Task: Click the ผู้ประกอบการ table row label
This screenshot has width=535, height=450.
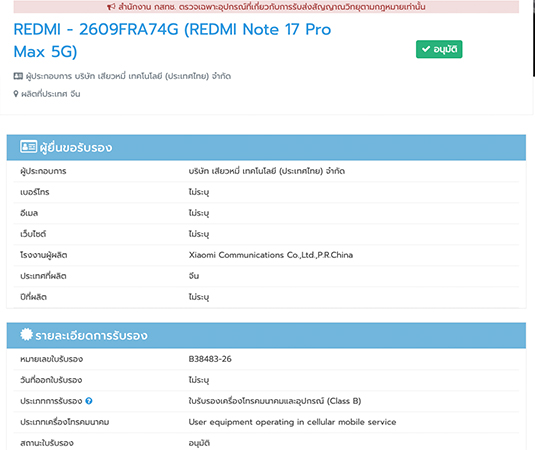Action: click(x=43, y=171)
